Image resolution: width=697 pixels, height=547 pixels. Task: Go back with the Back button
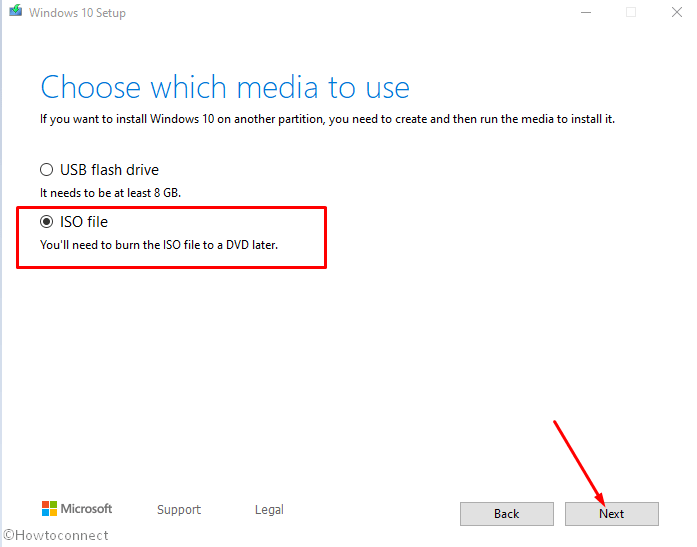point(506,514)
